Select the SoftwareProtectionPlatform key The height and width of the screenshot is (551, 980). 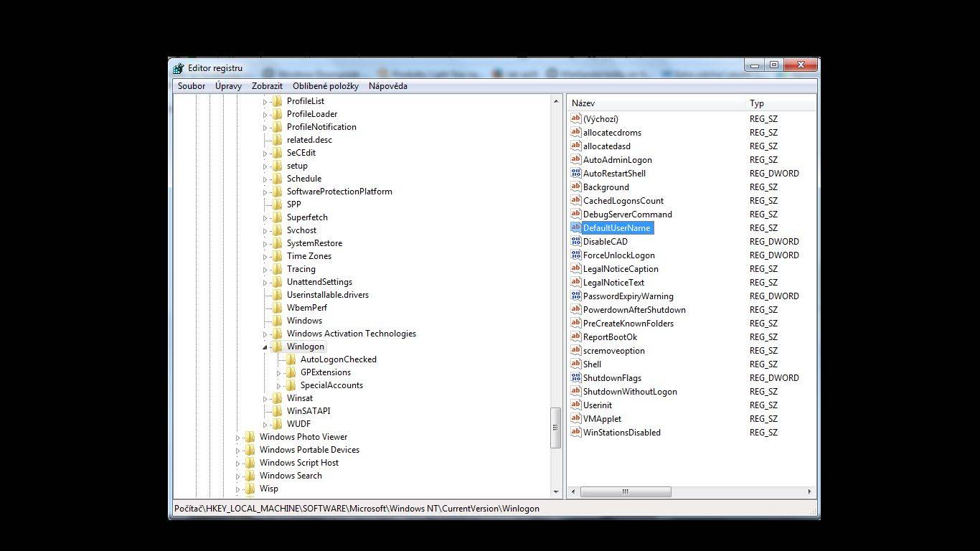[x=339, y=192]
